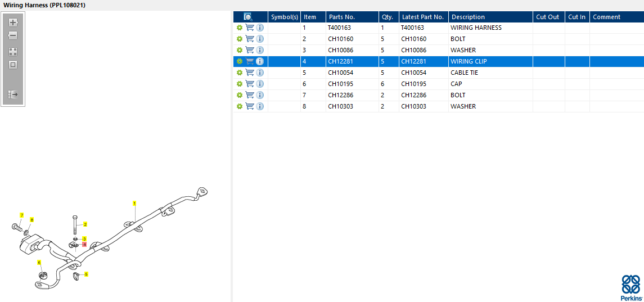The width and height of the screenshot is (644, 302).
Task: Select callout 8 on the diagram
Action: (x=31, y=220)
